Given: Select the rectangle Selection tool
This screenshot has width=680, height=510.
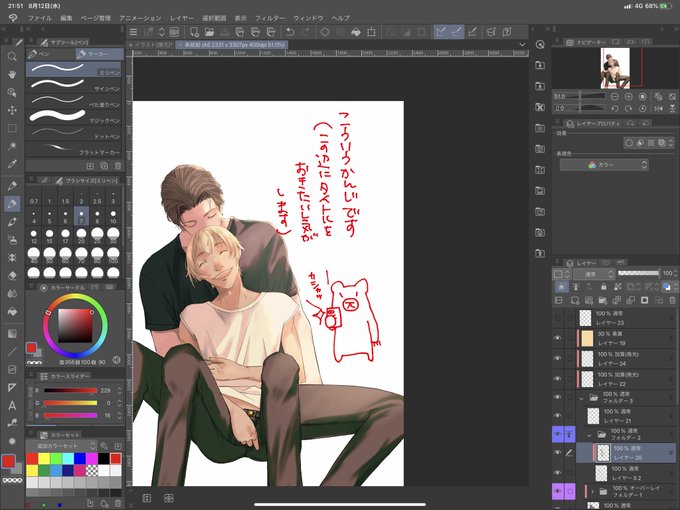Looking at the screenshot, I should [12, 128].
